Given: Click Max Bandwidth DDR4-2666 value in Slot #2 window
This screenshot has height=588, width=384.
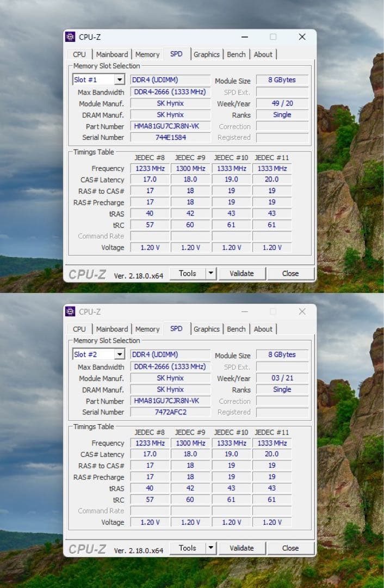Looking at the screenshot, I should coord(170,366).
